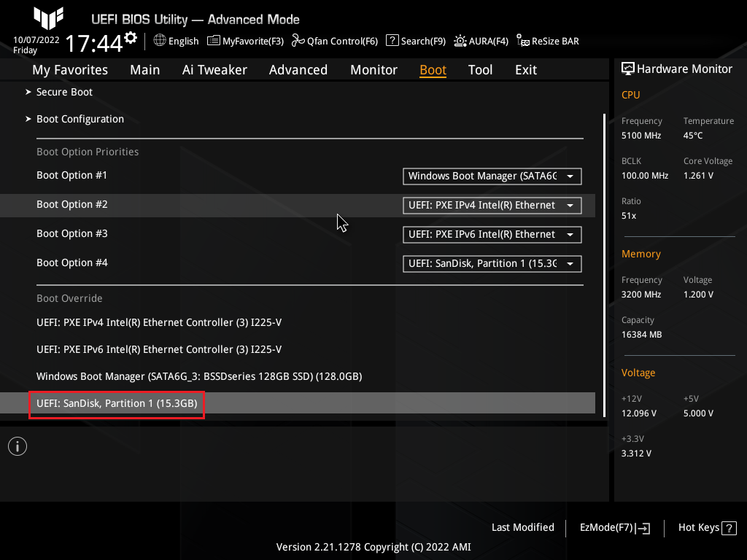747x560 pixels.
Task: Click the Version 2.21.1278 copyright text
Action: pos(373,547)
